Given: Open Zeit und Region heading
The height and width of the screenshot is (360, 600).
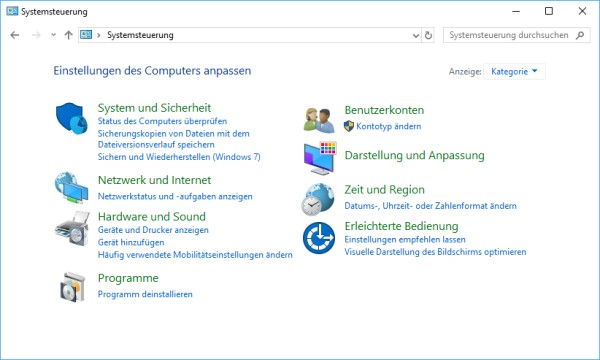Looking at the screenshot, I should [x=384, y=190].
